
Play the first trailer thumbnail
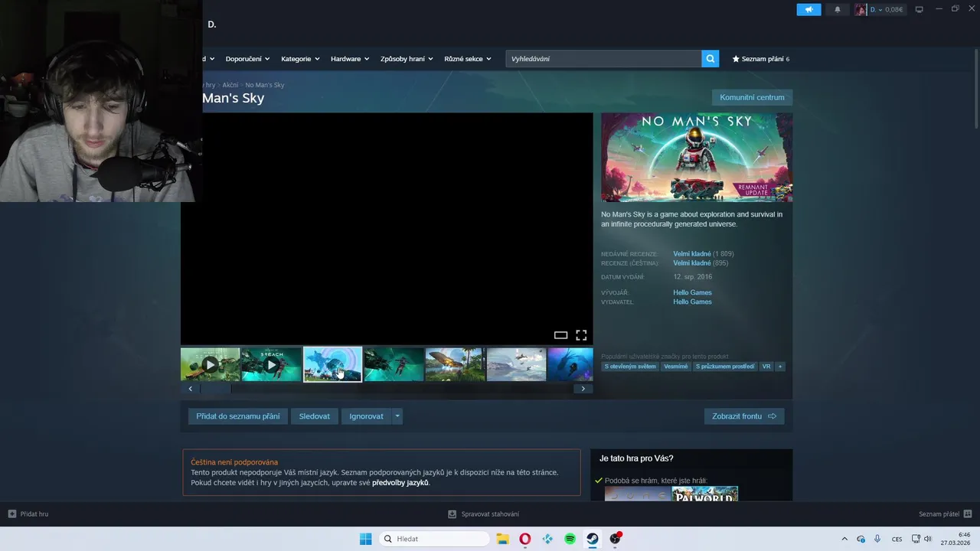pos(210,365)
